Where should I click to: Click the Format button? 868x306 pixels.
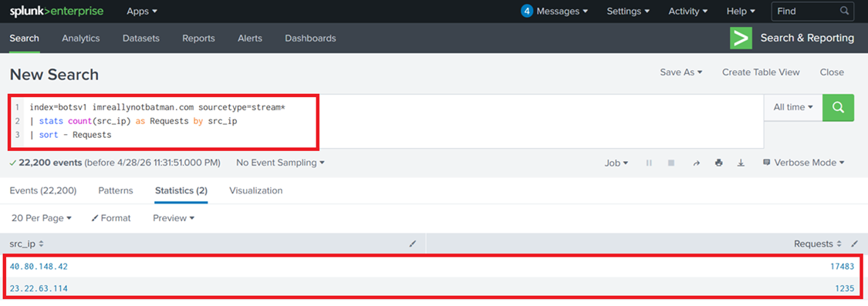pos(111,219)
